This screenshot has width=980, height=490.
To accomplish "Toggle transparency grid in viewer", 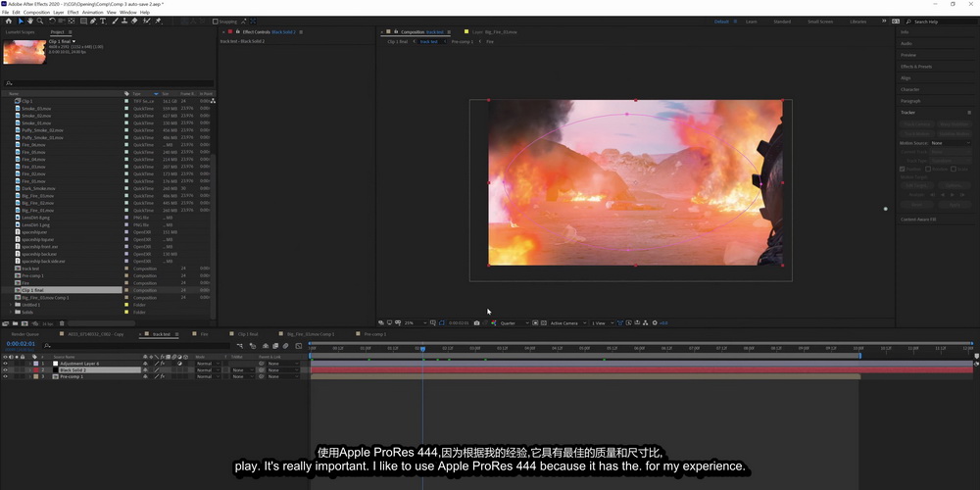I will (544, 323).
